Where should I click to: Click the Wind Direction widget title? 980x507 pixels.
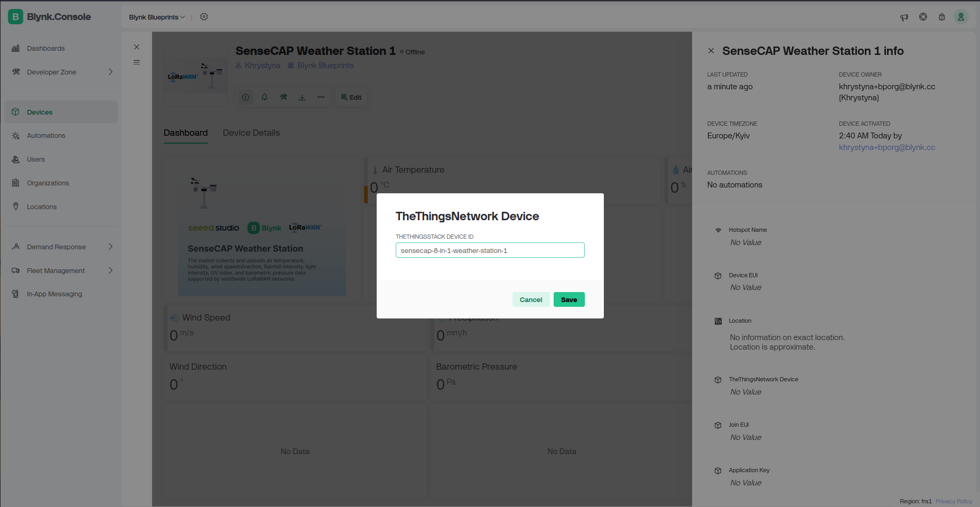click(198, 367)
